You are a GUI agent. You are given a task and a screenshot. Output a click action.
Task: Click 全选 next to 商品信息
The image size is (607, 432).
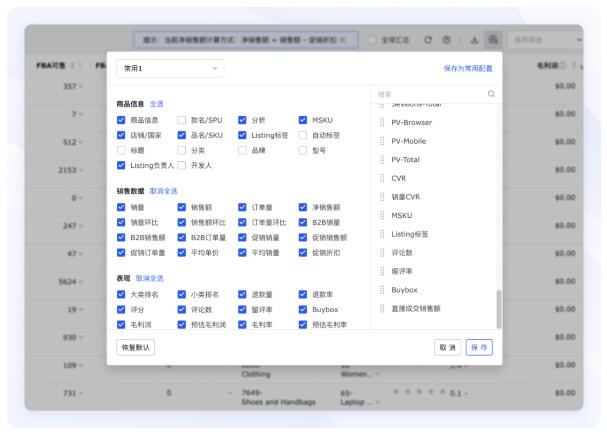point(158,104)
